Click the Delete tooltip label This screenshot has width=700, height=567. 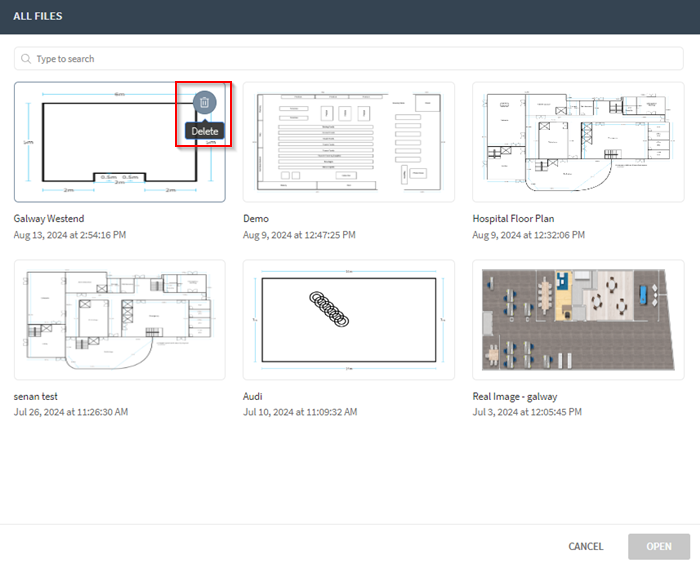(204, 131)
